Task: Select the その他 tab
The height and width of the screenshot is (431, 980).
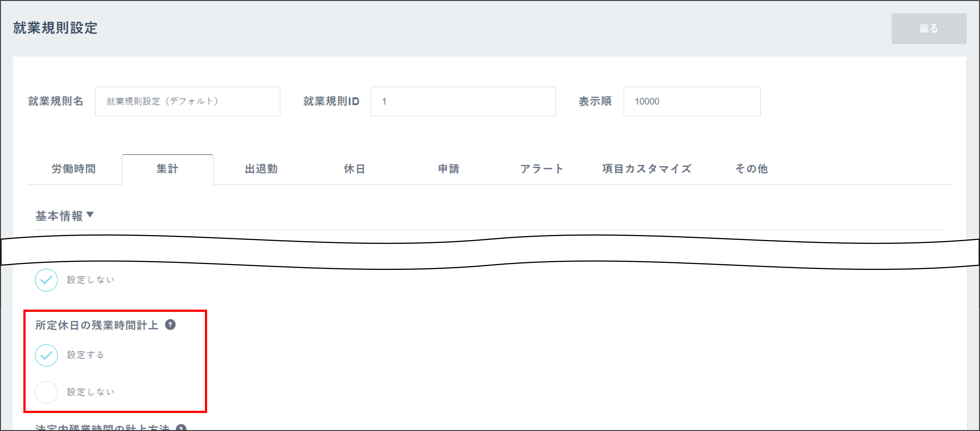Action: pos(751,169)
